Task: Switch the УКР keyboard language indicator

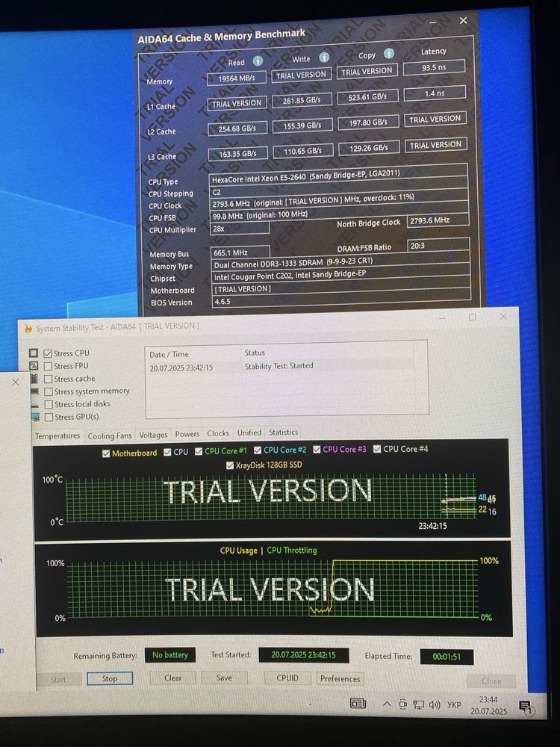Action: click(x=454, y=704)
